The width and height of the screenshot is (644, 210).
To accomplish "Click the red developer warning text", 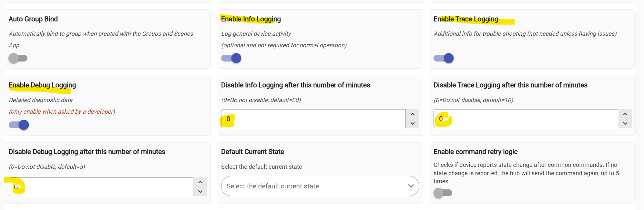I will click(x=62, y=112).
